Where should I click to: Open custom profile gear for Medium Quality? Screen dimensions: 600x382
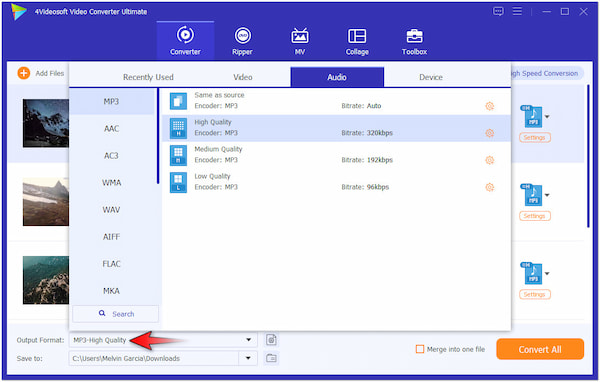[x=489, y=160]
